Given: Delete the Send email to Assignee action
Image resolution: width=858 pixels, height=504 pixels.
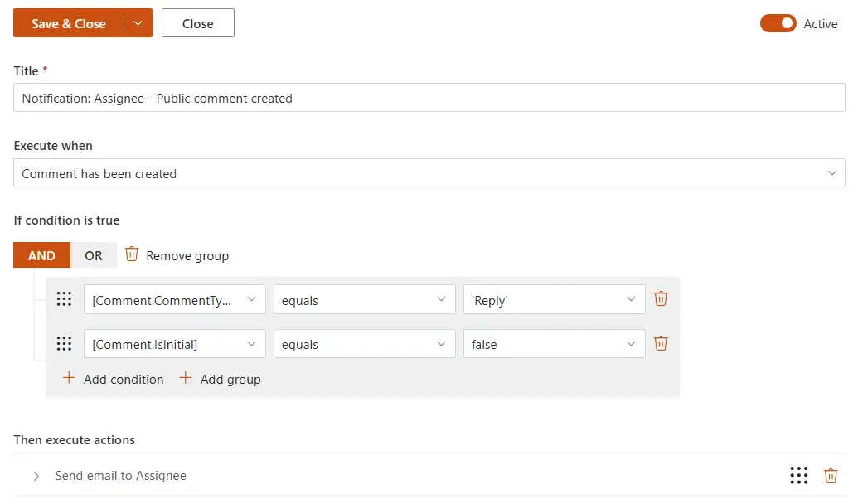Looking at the screenshot, I should (x=831, y=476).
